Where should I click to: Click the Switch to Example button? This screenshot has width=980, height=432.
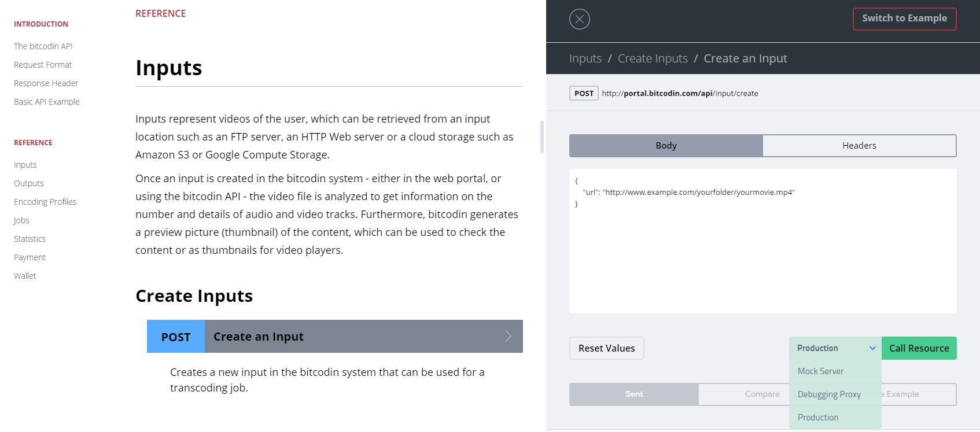pos(904,19)
